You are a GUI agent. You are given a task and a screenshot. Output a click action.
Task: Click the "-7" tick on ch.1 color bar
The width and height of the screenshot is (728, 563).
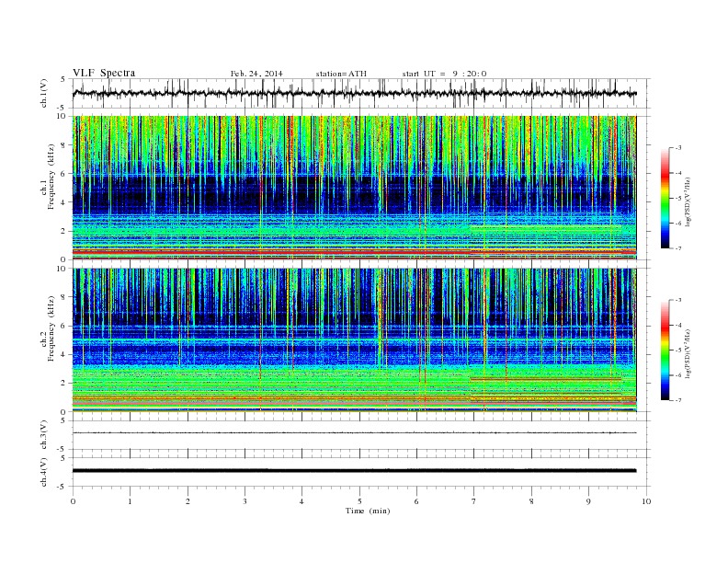[x=678, y=248]
